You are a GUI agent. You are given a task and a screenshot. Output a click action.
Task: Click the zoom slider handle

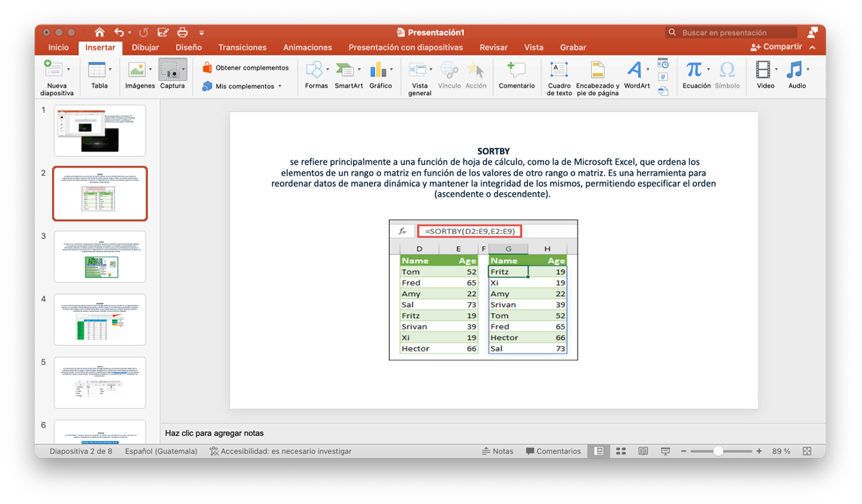tap(718, 451)
